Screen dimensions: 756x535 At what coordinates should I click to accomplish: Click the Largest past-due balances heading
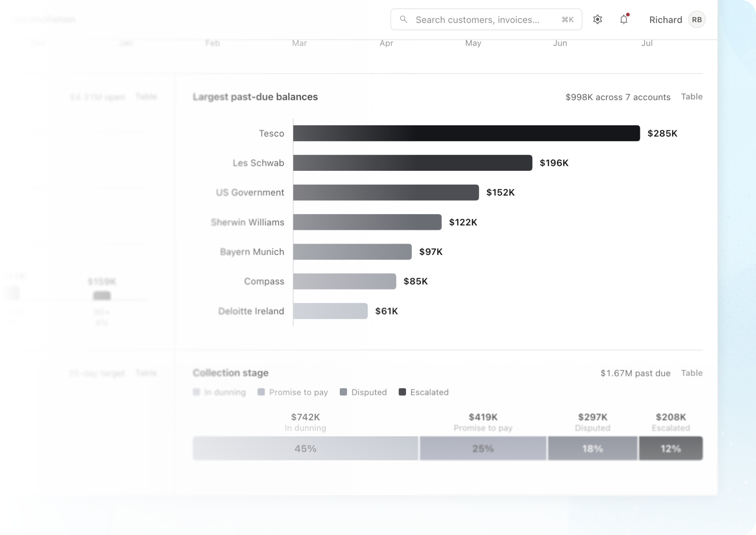pyautogui.click(x=255, y=97)
